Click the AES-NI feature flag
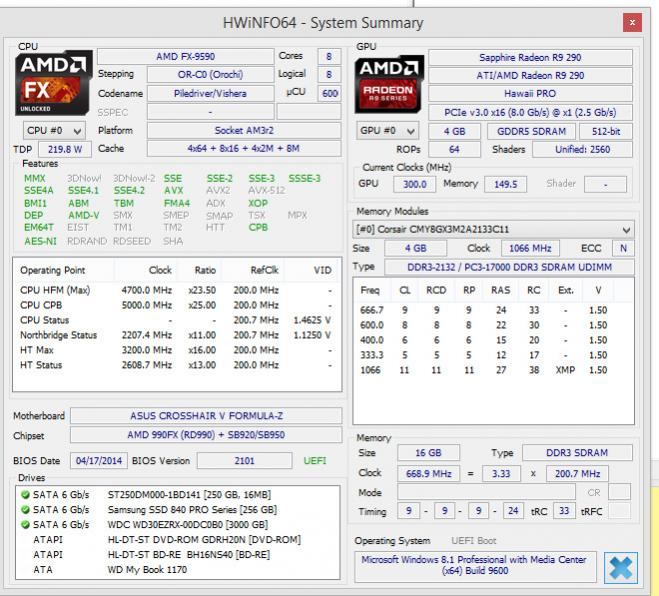The height and width of the screenshot is (596, 659). point(40,241)
